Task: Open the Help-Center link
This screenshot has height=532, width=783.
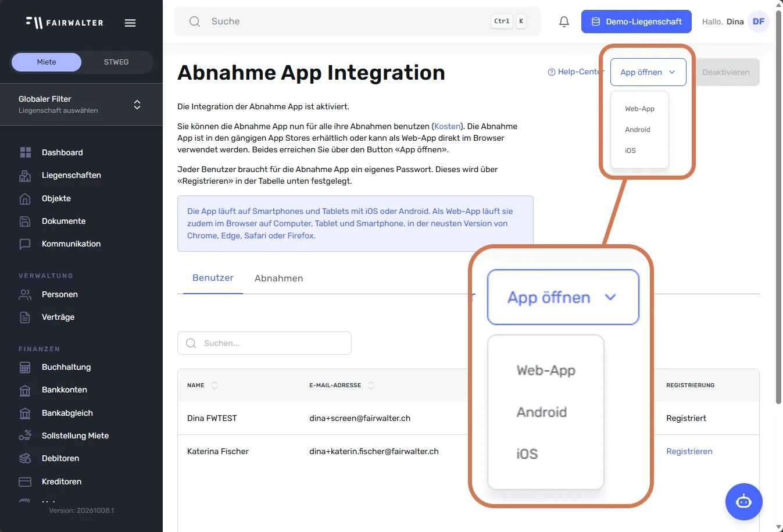Action: (575, 72)
